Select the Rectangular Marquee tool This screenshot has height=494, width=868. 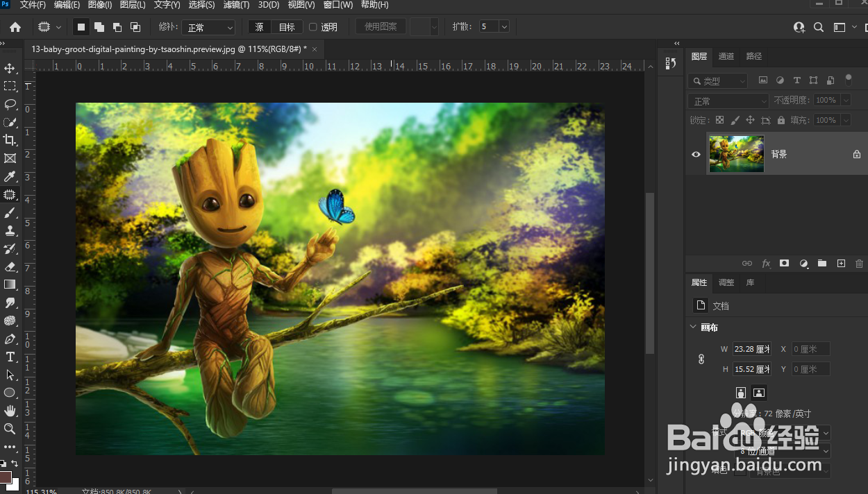(10, 86)
